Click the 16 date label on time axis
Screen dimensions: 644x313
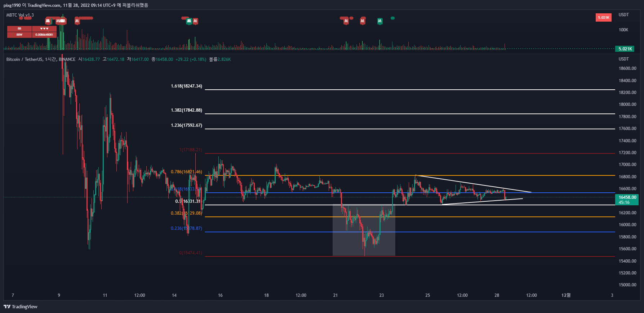coord(220,295)
